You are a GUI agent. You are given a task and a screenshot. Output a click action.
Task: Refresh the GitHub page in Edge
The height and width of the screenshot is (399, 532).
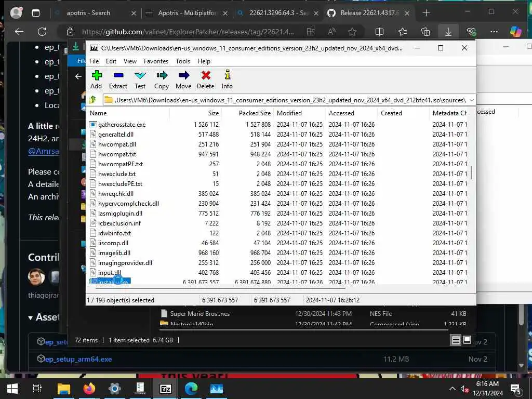[42, 32]
